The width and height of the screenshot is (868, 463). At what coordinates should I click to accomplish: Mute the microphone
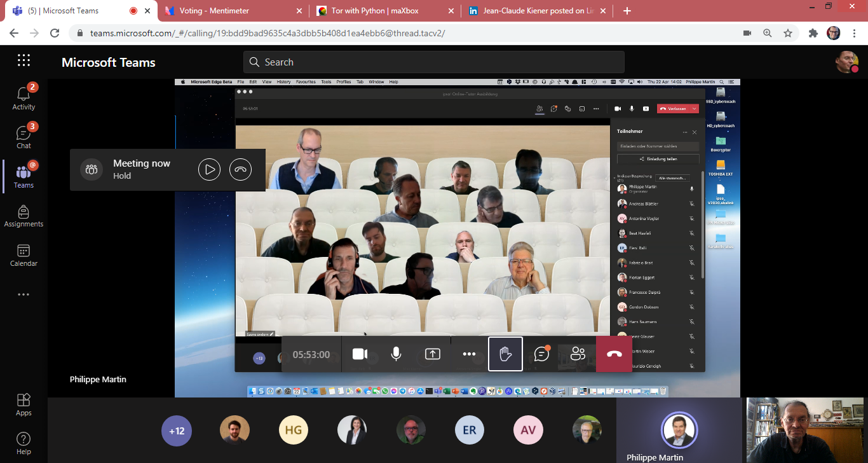[x=396, y=354]
